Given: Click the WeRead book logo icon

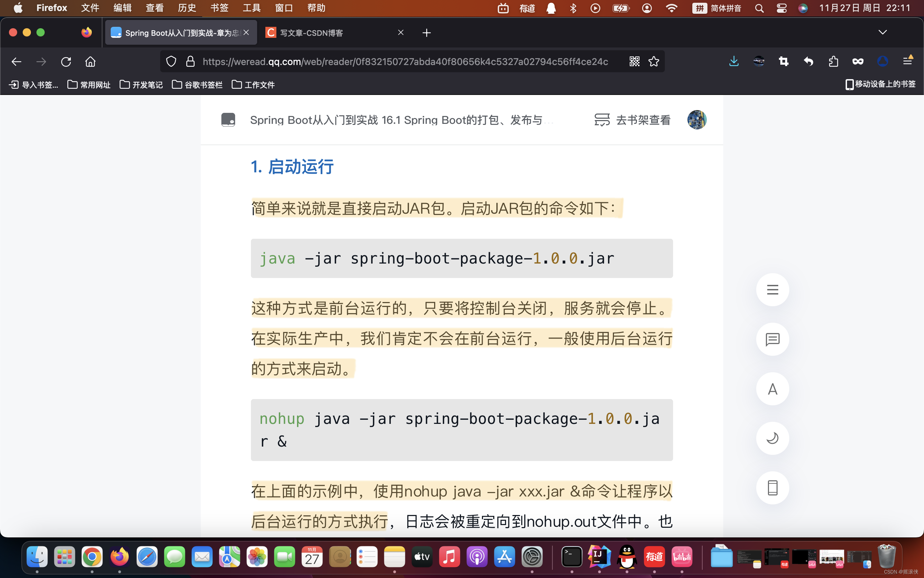Looking at the screenshot, I should pyautogui.click(x=228, y=120).
